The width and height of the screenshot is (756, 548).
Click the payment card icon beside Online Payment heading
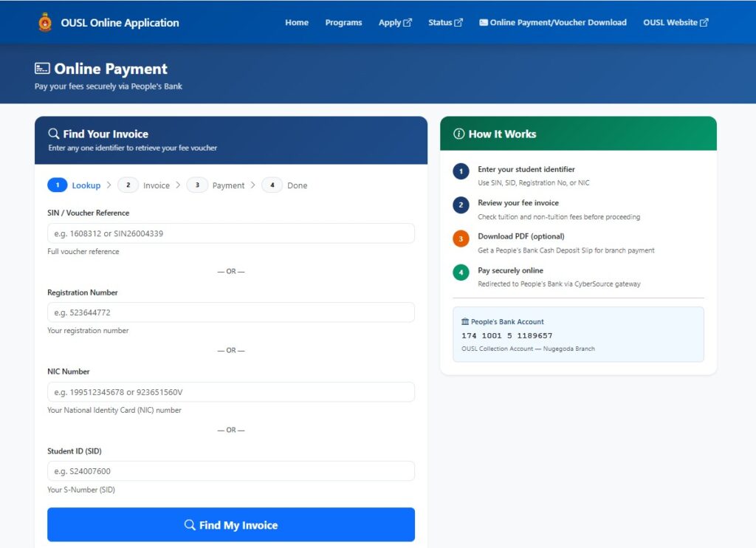click(42, 69)
